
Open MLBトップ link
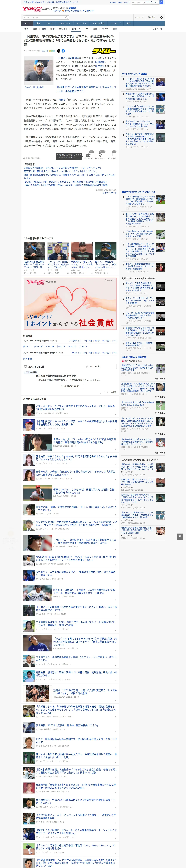pyautogui.click(x=77, y=353)
